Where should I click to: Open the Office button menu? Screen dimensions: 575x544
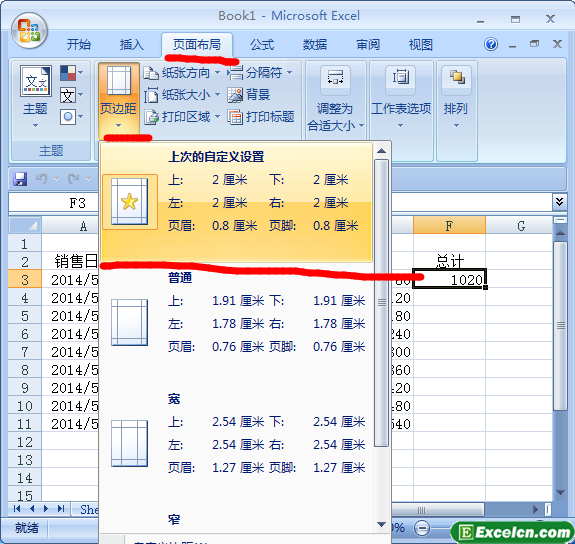29,31
